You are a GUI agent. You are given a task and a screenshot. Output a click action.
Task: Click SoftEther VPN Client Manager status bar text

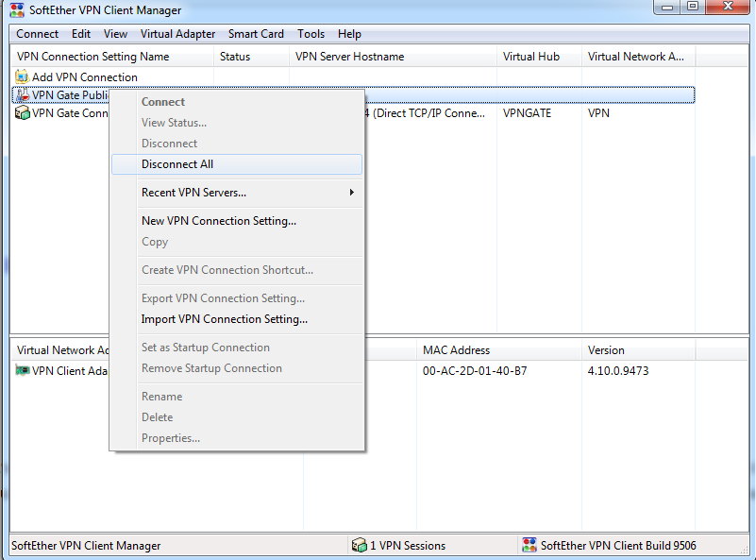click(86, 546)
